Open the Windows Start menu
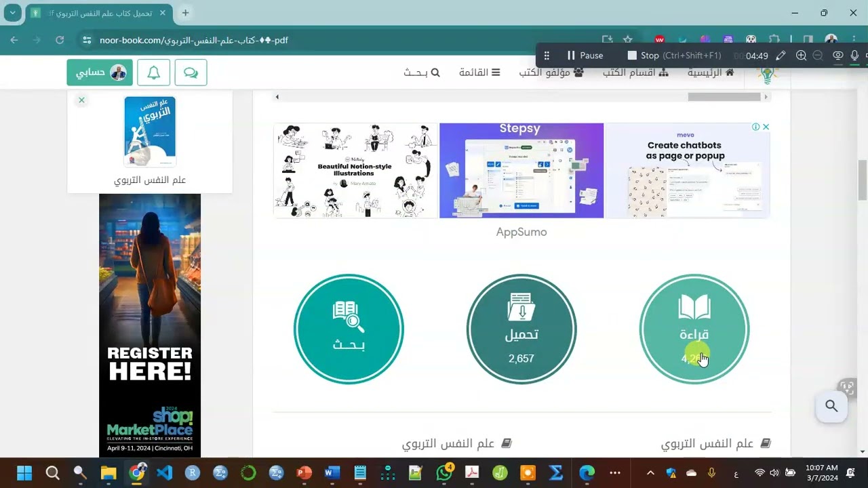Screen dimensions: 868x488 [24, 472]
